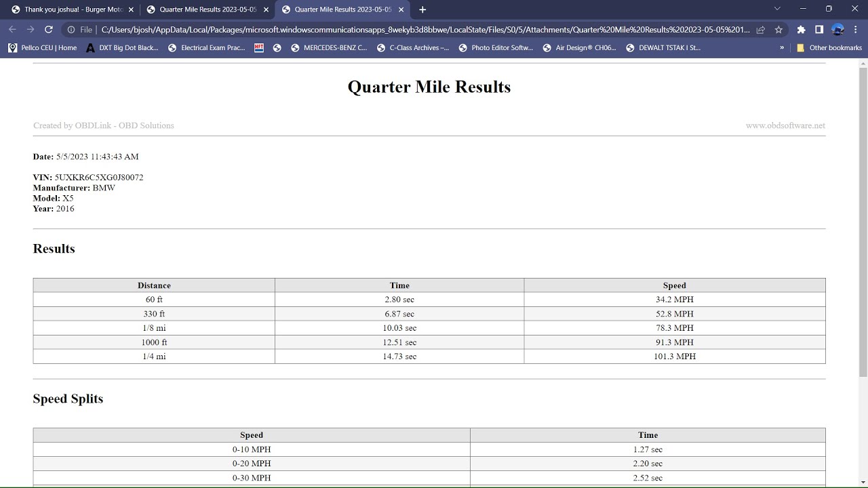Open the Air Design CH06 bookmark

pyautogui.click(x=580, y=48)
